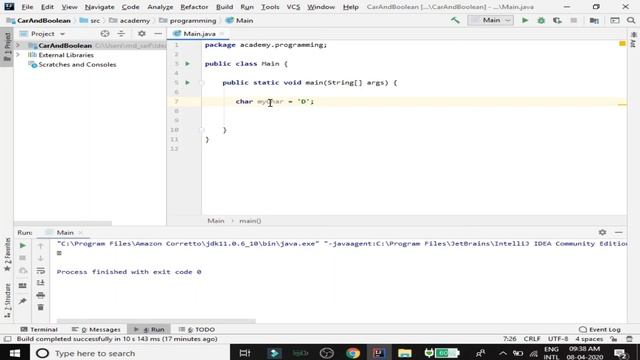Expand the CarAndBoolean project node
Viewport: 640px width, 360px height.
click(x=18, y=45)
